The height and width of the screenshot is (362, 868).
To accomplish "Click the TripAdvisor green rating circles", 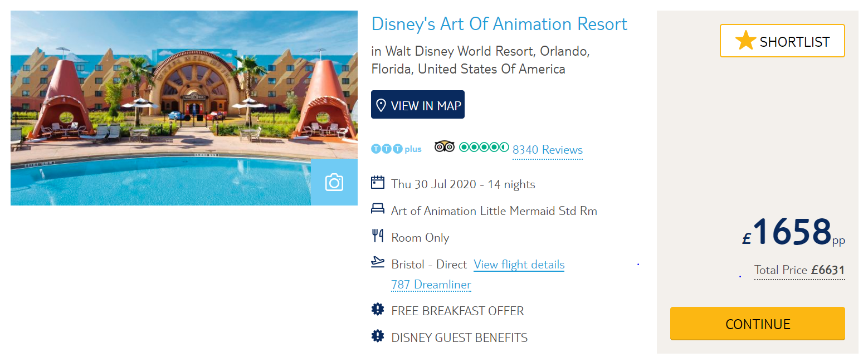I will point(484,147).
